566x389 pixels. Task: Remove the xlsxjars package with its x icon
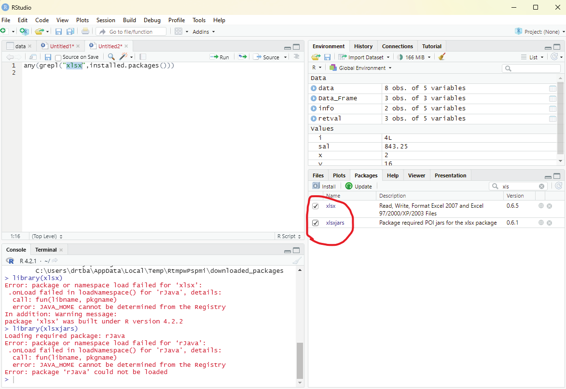point(549,223)
